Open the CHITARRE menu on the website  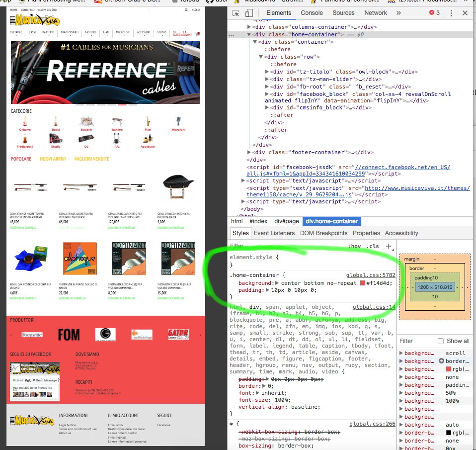coord(16,32)
